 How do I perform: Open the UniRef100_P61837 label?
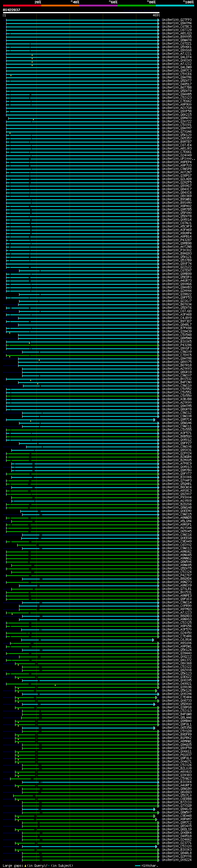click(177, 755)
